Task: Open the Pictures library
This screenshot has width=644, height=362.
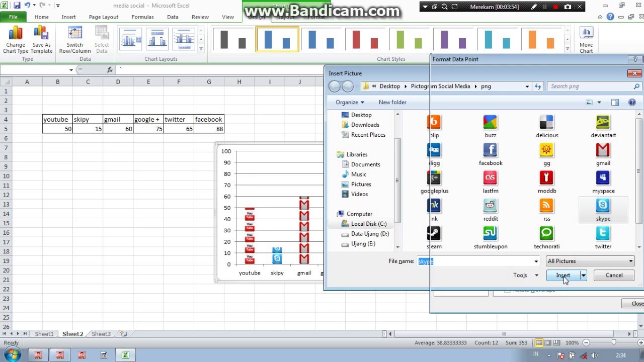Action: click(x=361, y=185)
